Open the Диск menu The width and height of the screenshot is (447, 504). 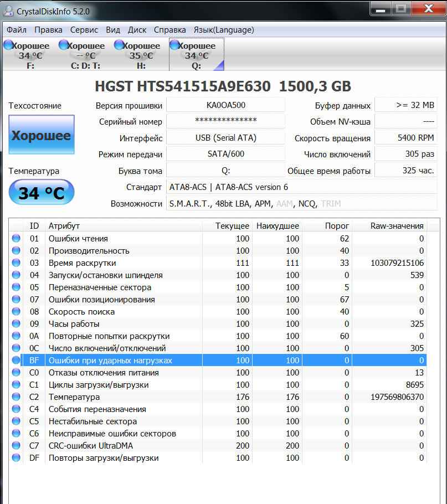click(137, 30)
